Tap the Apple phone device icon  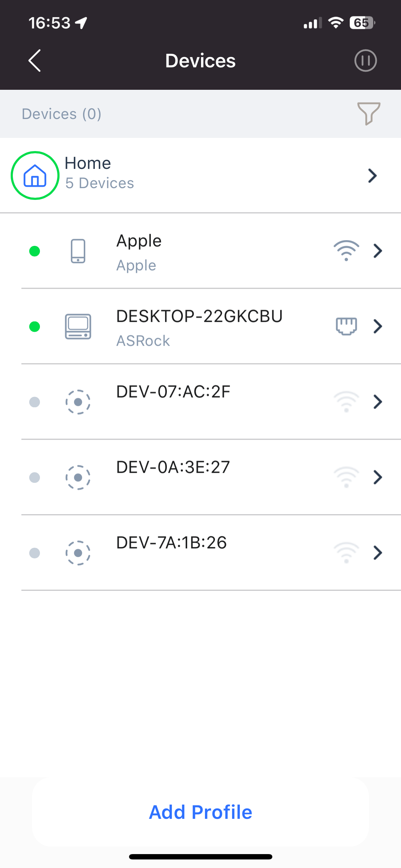78,251
